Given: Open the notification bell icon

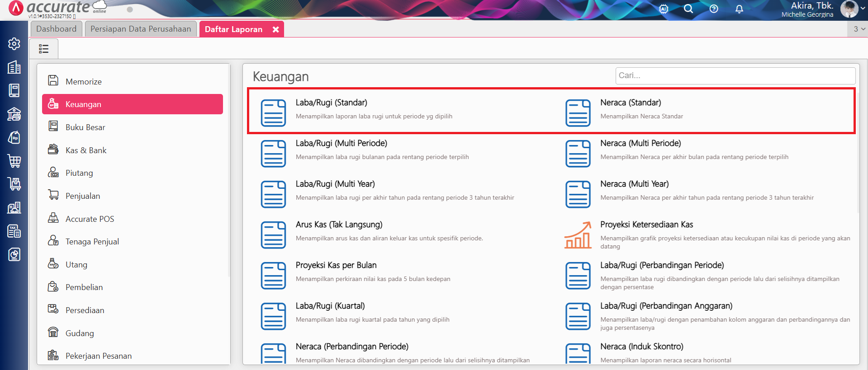Looking at the screenshot, I should point(739,9).
